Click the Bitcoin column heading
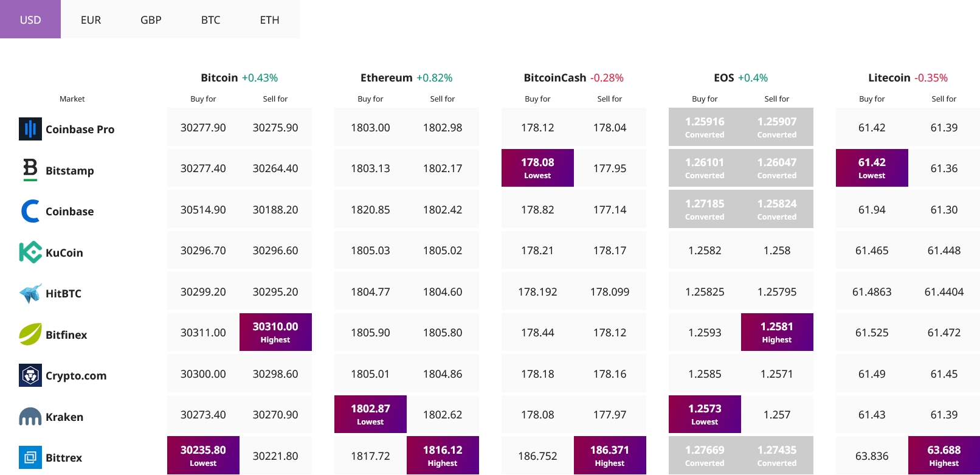This screenshot has width=980, height=475. 219,78
